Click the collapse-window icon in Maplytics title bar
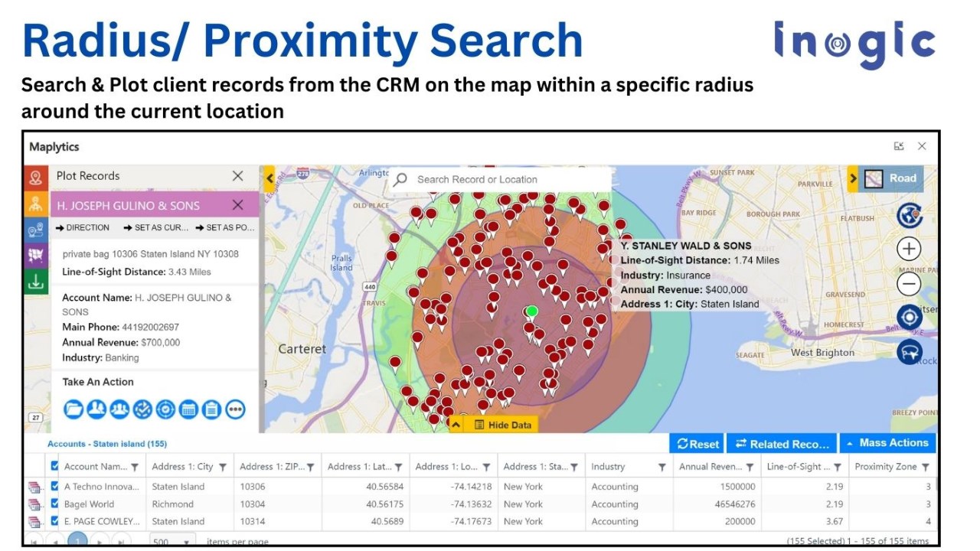This screenshot has height=551, width=980. 899,146
